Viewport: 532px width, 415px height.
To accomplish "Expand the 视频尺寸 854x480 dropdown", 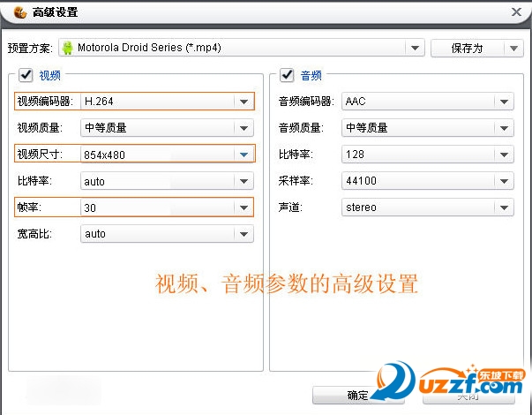I will point(244,155).
